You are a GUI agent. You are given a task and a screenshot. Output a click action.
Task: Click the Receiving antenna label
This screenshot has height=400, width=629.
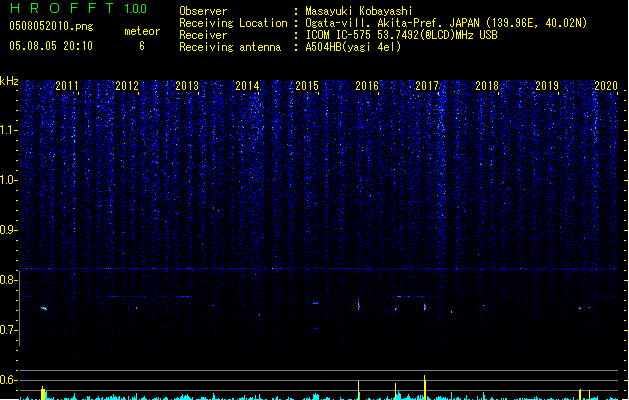(230, 47)
